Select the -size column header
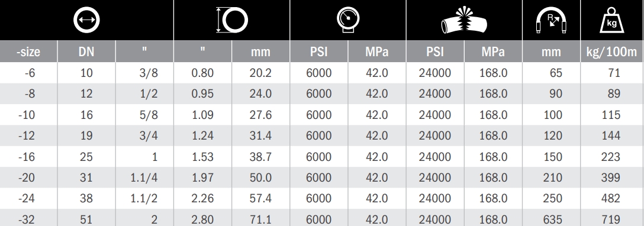The image size is (644, 226). tap(28, 51)
